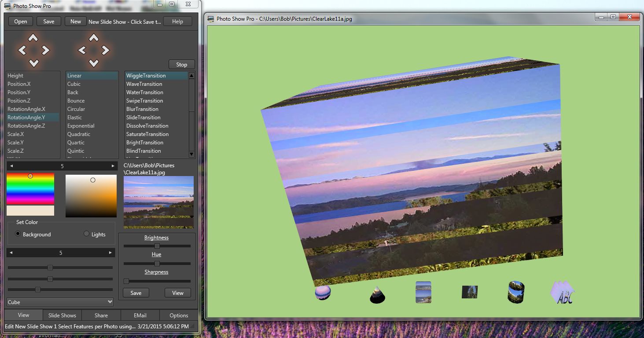Screen dimensions: 644x338
Task: Click the ClearLake11a photo thumbnail preview
Action: pos(158,202)
